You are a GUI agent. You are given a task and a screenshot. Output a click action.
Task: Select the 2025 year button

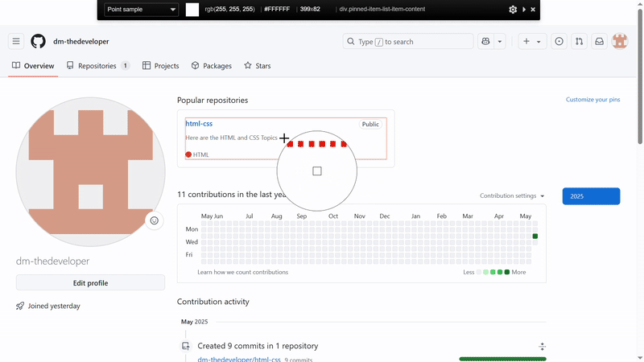591,196
